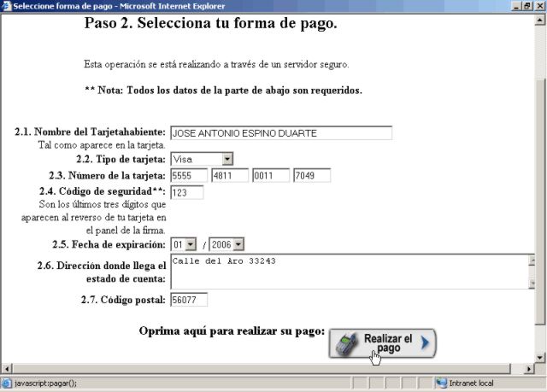Click the page's vertical scroll up arrow
547x392 pixels.
[539, 20]
